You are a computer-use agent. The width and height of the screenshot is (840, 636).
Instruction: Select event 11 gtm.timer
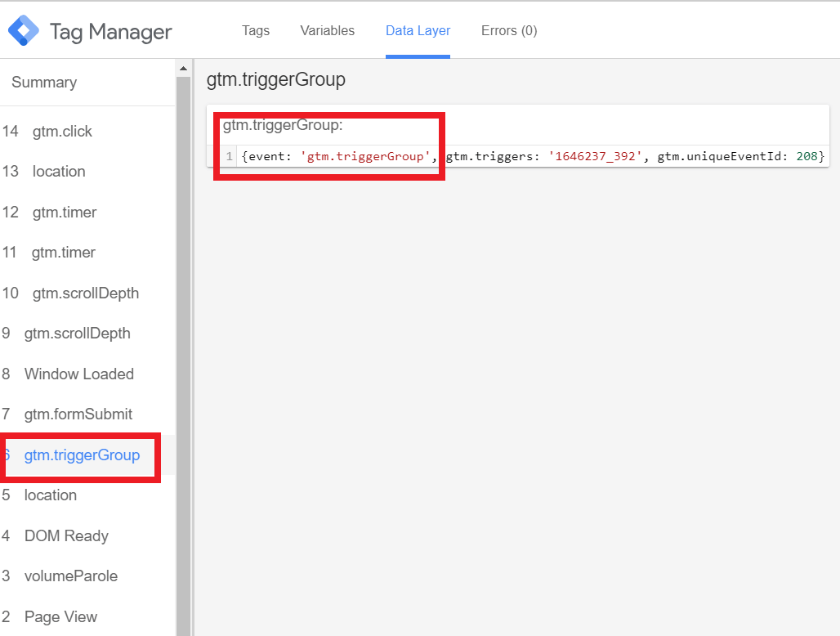coord(87,253)
